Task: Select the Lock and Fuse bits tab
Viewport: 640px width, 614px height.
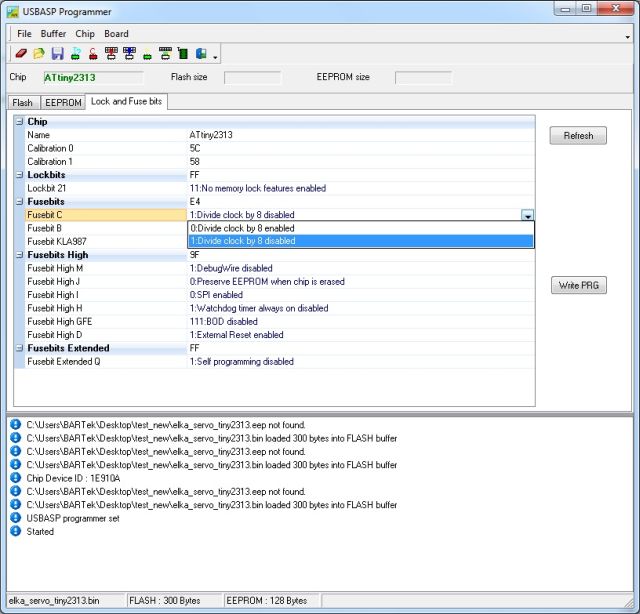Action: pyautogui.click(x=127, y=102)
